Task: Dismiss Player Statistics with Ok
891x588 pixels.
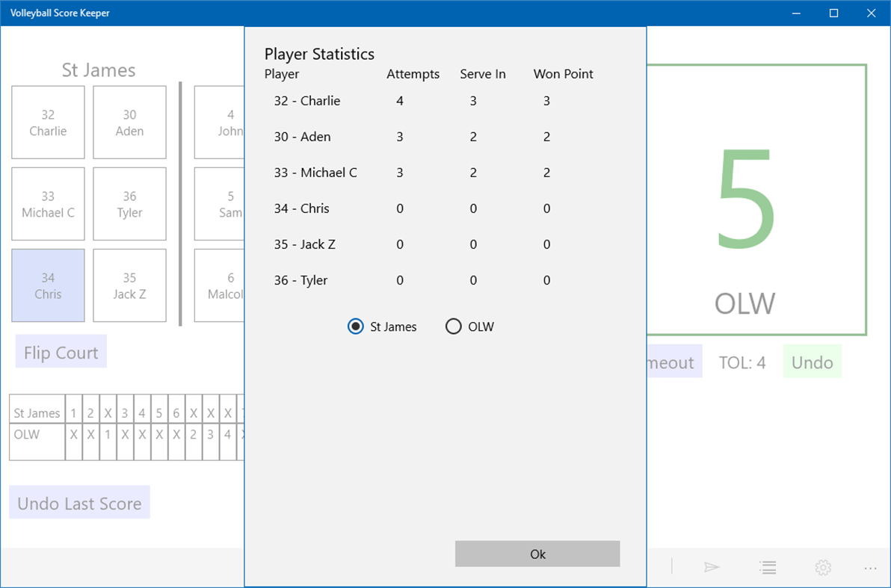Action: (x=537, y=554)
